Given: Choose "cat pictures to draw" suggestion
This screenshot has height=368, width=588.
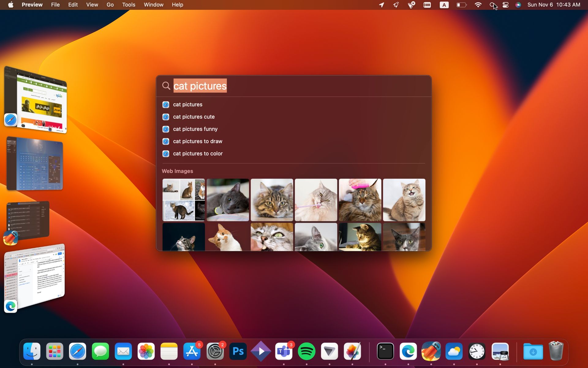Looking at the screenshot, I should pos(198,141).
